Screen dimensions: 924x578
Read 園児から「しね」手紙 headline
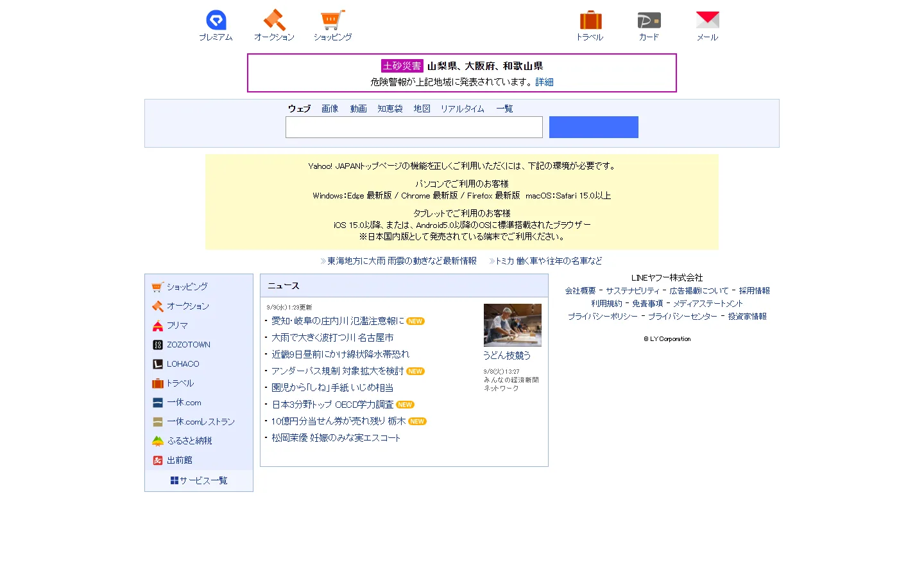click(332, 387)
